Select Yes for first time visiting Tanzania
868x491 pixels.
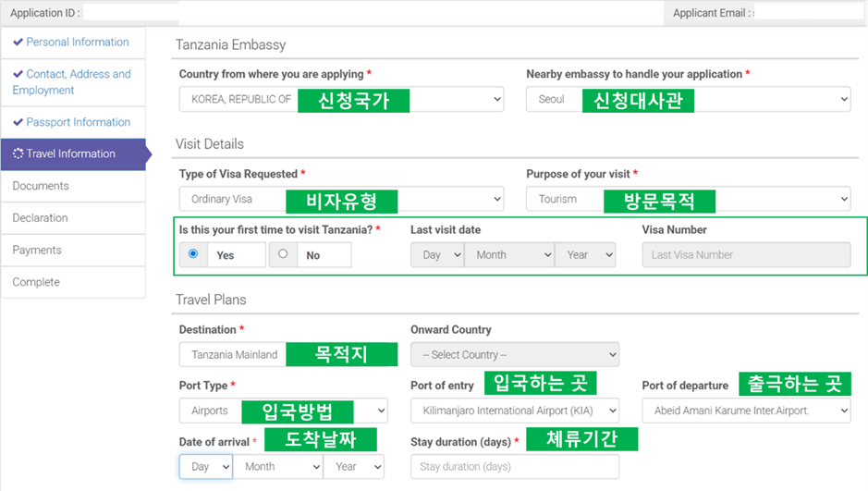coord(193,254)
